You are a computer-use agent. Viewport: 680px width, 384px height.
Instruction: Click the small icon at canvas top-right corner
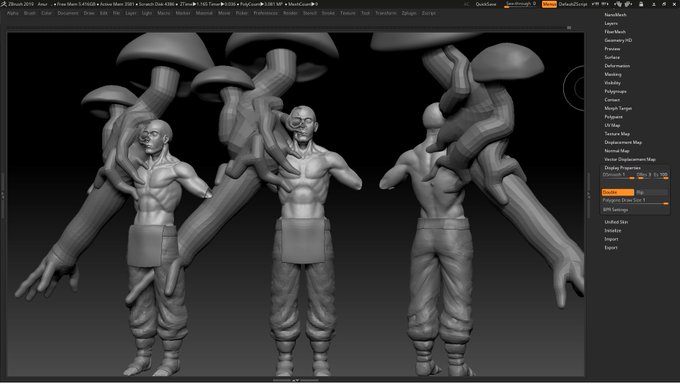(569, 27)
